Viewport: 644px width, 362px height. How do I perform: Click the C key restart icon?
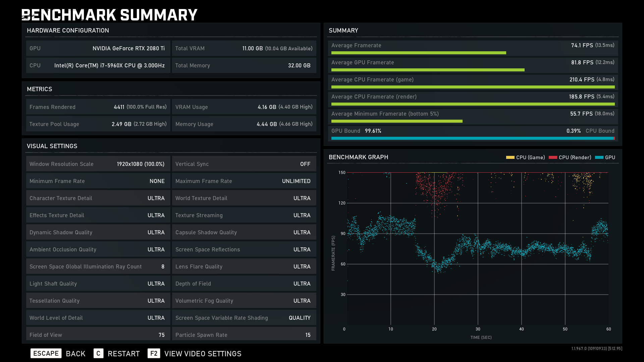tap(98, 353)
